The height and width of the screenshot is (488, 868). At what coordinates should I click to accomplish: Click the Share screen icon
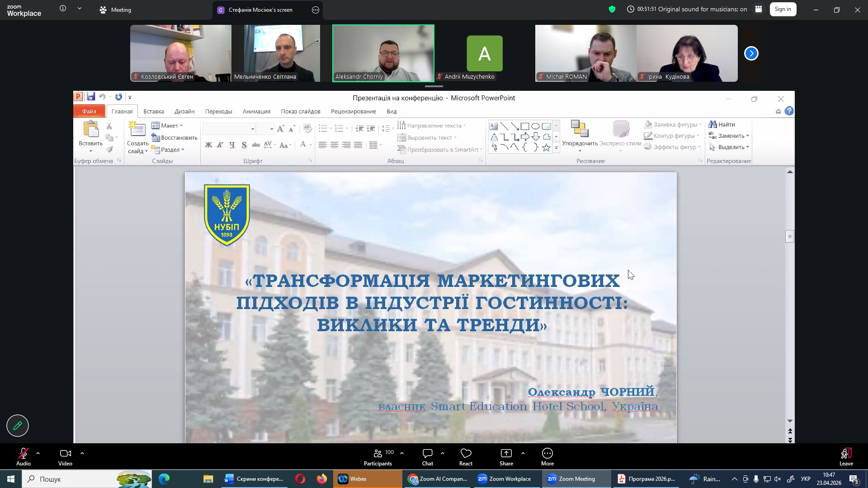506,454
